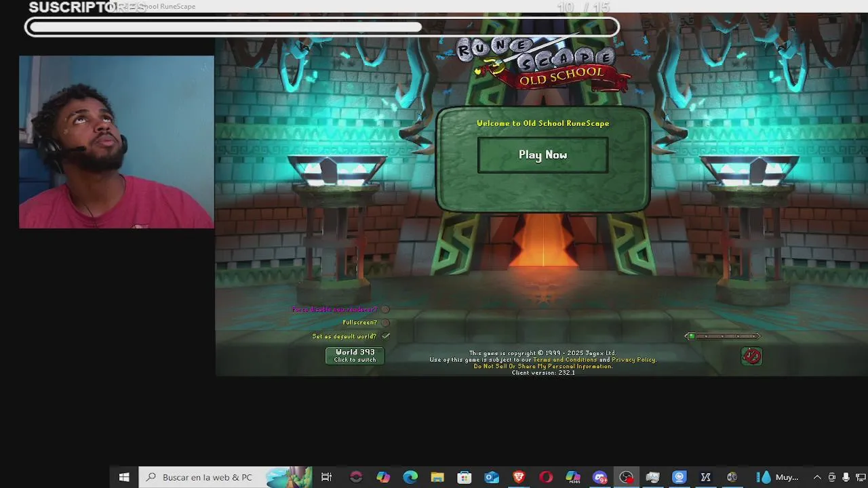Open Microsoft Store from the taskbar
This screenshot has height=488, width=868.
(465, 477)
